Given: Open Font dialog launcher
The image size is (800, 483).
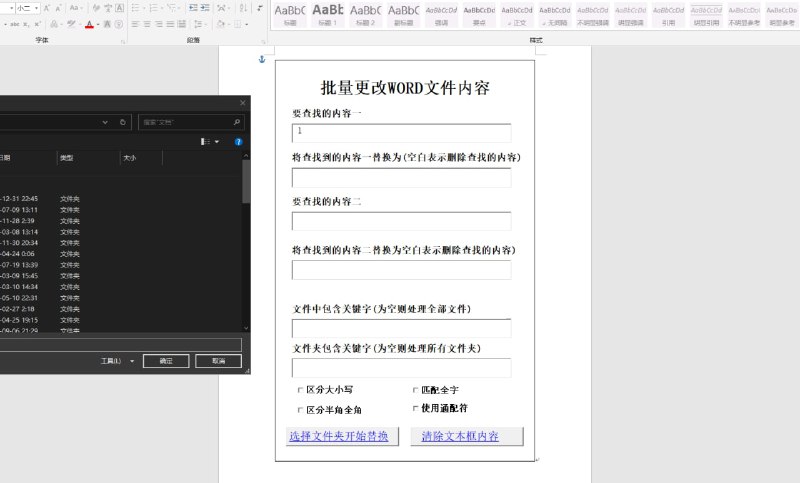Looking at the screenshot, I should 123,42.
